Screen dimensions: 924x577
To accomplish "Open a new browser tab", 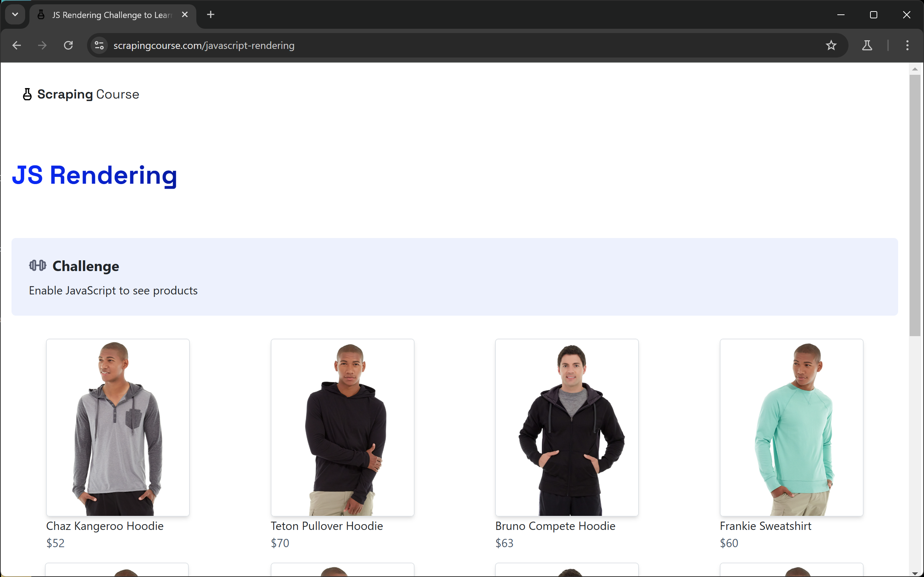I will (210, 14).
